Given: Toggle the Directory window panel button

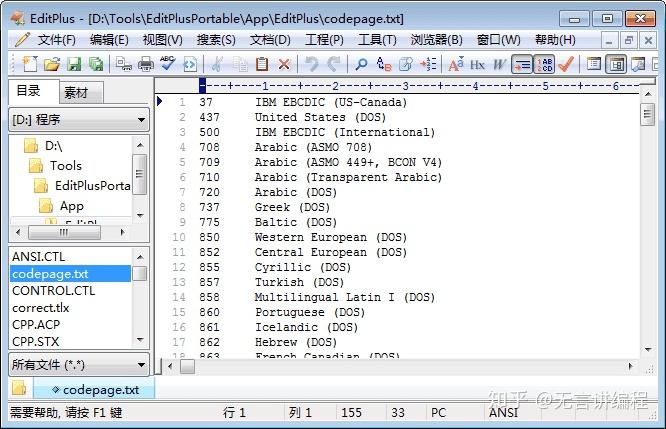Looking at the screenshot, I should [x=616, y=64].
